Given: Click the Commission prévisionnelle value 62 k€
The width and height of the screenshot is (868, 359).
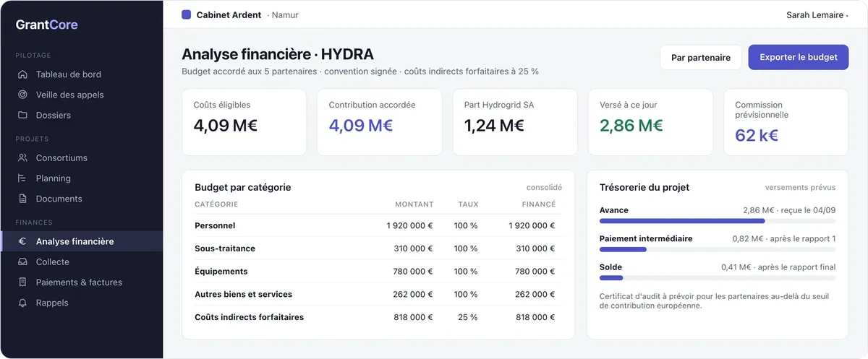Looking at the screenshot, I should (x=757, y=135).
